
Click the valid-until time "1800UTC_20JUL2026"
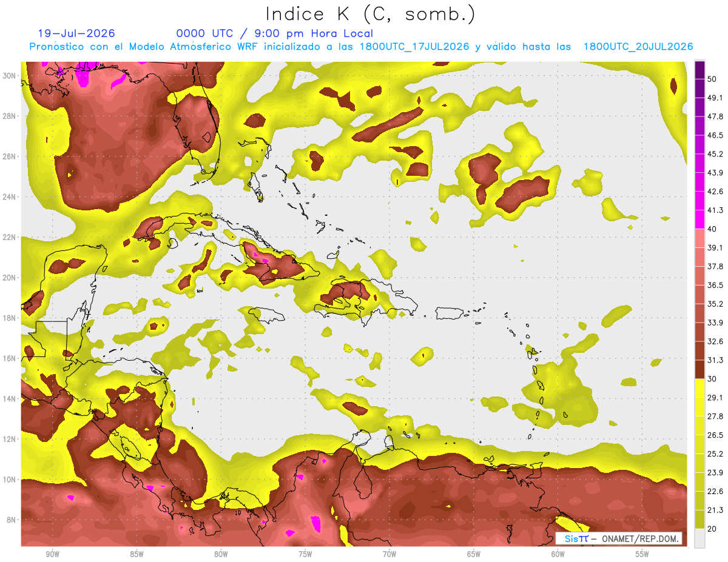click(x=638, y=47)
